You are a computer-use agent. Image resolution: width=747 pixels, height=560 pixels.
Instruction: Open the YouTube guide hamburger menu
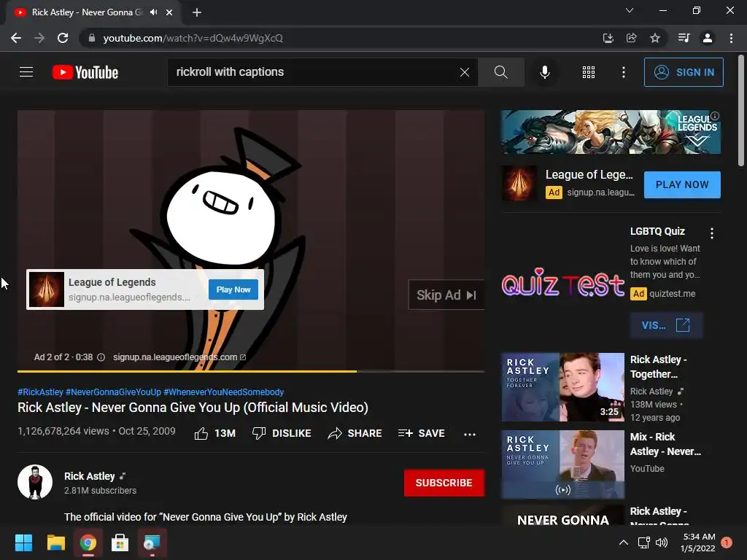point(26,72)
